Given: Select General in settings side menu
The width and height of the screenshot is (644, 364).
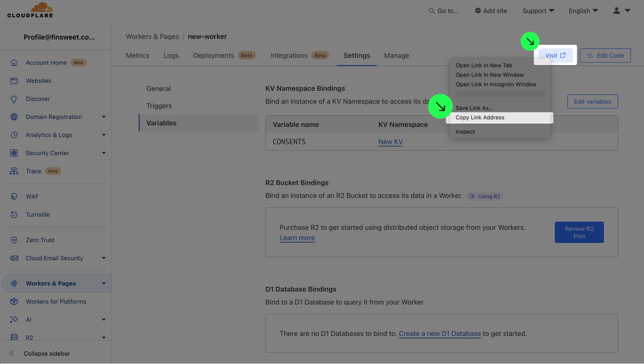Looking at the screenshot, I should [x=159, y=89].
